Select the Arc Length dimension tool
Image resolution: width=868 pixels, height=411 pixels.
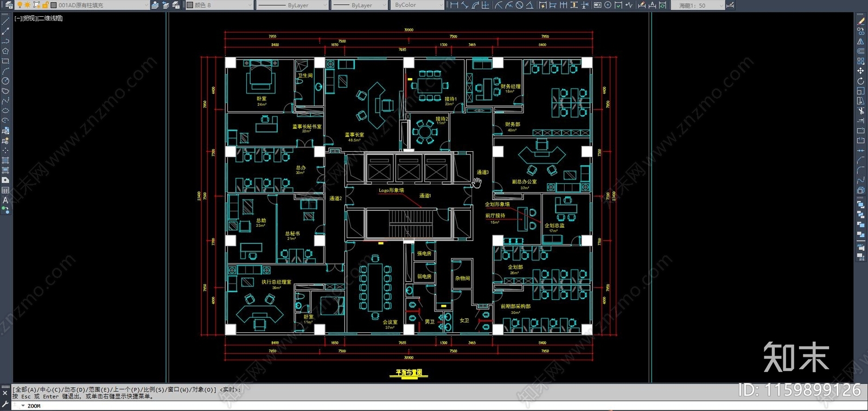point(475,5)
